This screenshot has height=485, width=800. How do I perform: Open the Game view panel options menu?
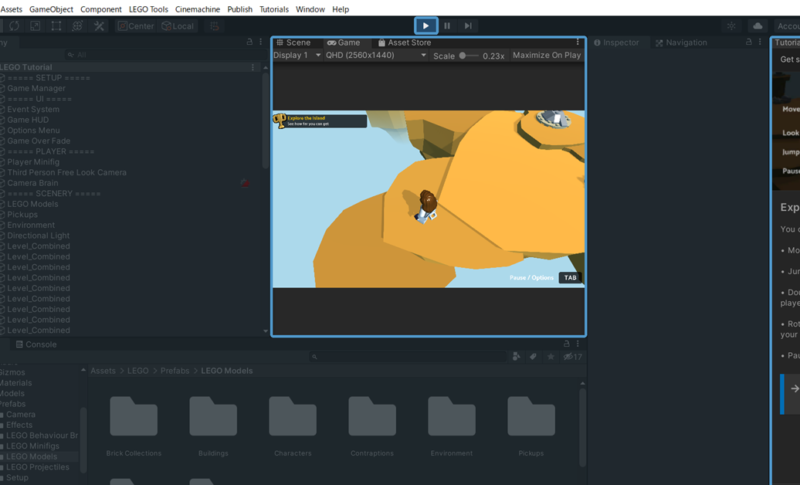pyautogui.click(x=578, y=42)
